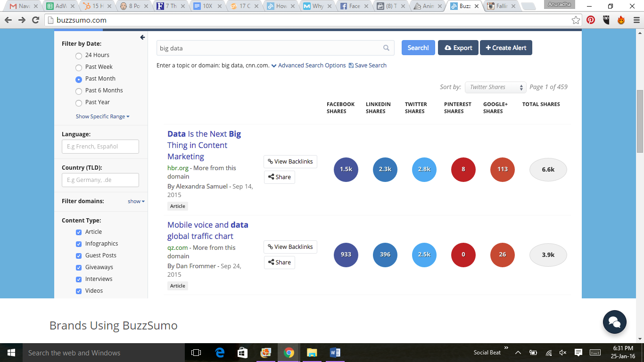
Task: Open Word from the taskbar
Action: click(335, 353)
